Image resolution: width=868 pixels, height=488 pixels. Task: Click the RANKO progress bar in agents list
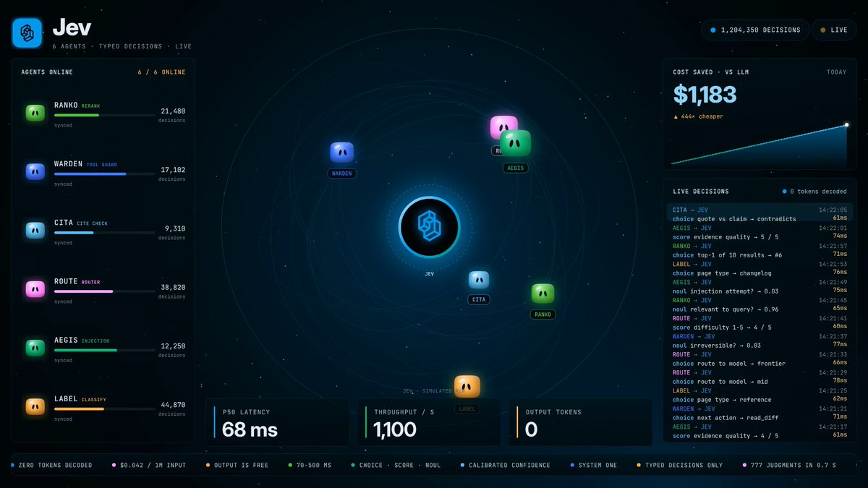pyautogui.click(x=105, y=115)
